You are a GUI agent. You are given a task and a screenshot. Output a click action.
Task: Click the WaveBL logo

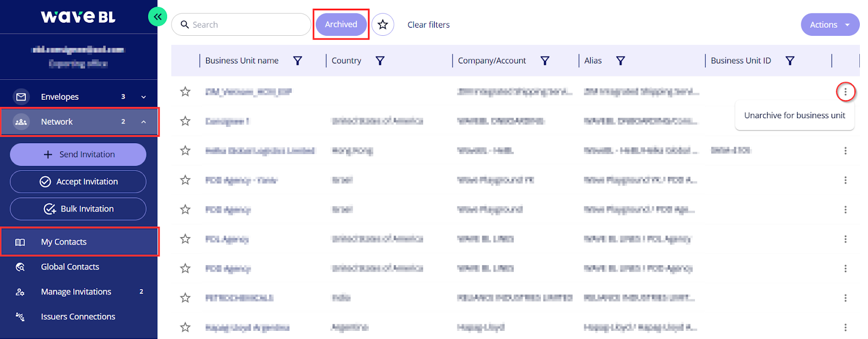pyautogui.click(x=78, y=17)
